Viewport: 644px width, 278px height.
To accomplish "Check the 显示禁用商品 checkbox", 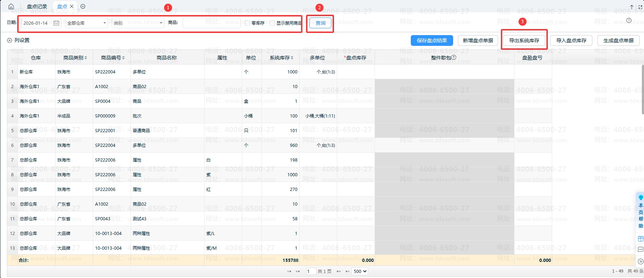I will coord(272,23).
